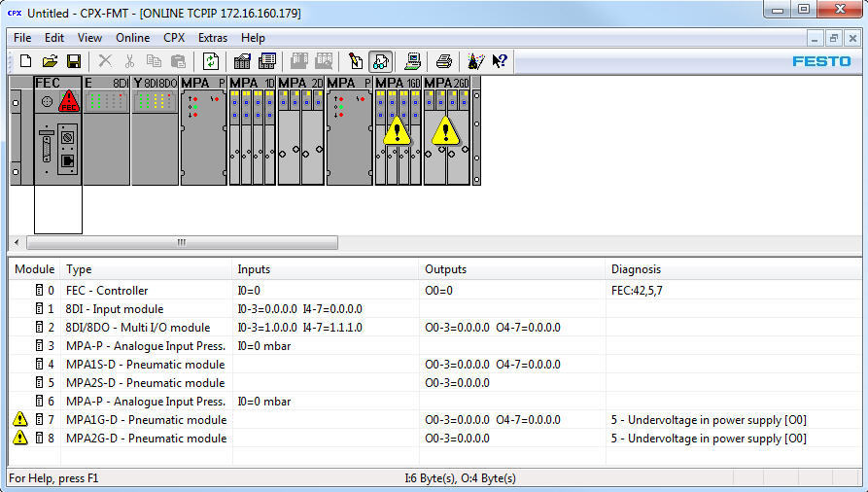Click the warning triangle on MPA 2GD module

tap(445, 130)
